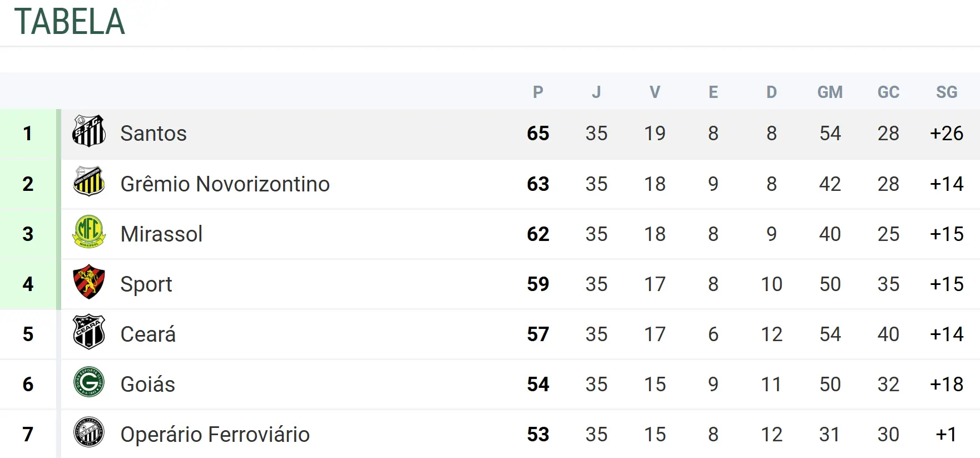The height and width of the screenshot is (458, 980).
Task: Click the TABELA section heading
Action: [70, 22]
